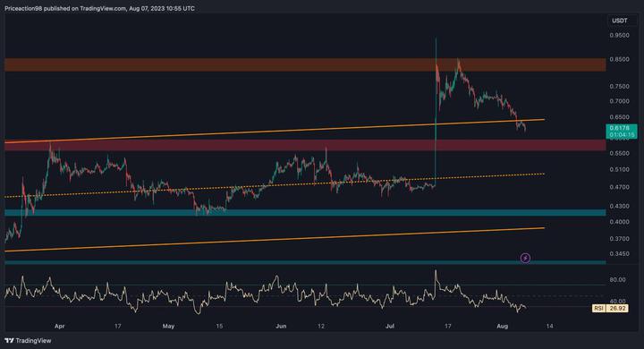Click the 0.4000 price axis label
Viewport: 644px width, 349px height.
click(x=619, y=222)
